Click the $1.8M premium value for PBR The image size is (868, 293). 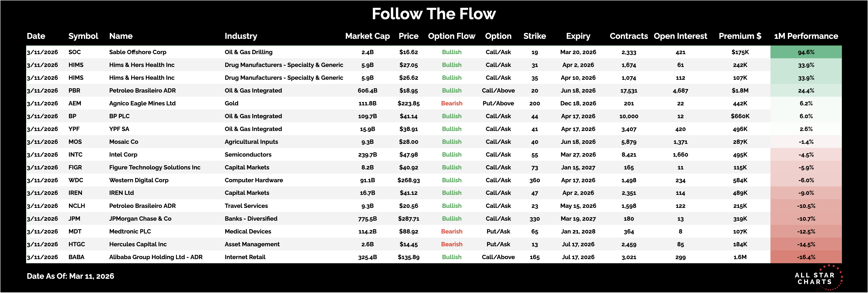[x=740, y=91]
